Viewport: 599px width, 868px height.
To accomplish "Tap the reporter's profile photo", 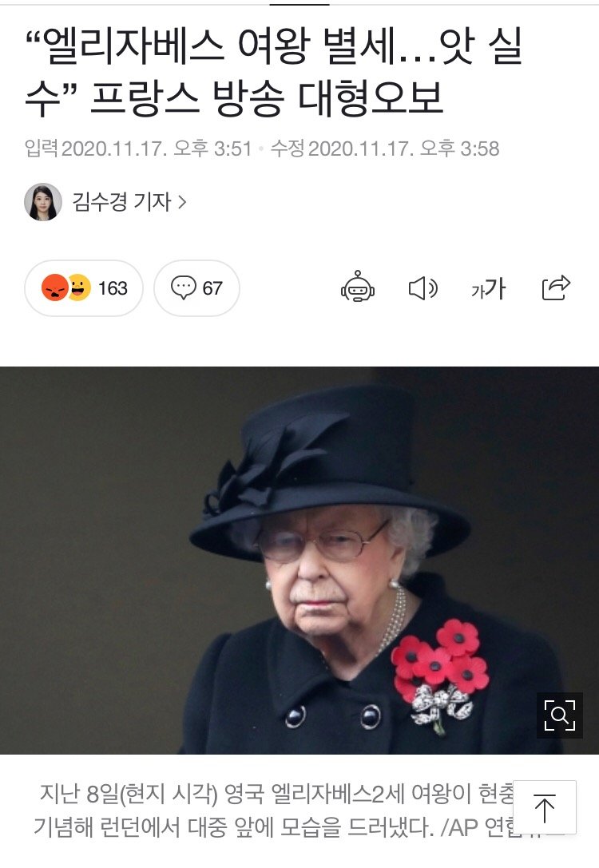I will coord(43,202).
